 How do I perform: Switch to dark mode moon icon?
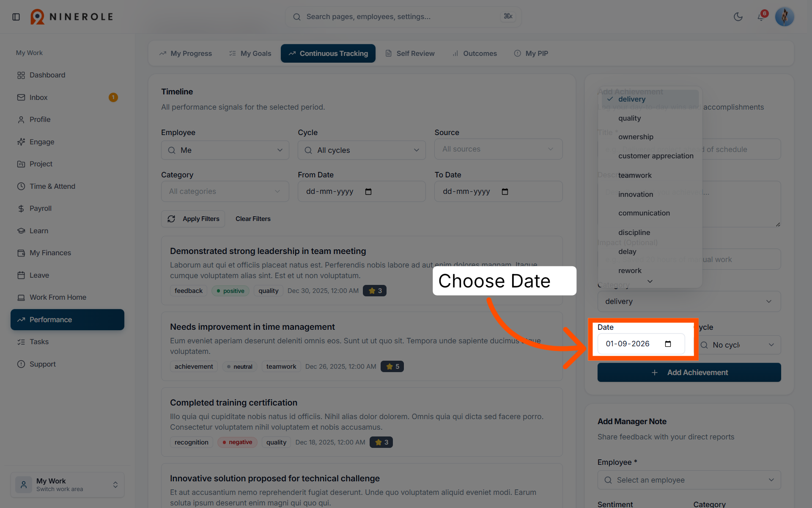point(738,17)
